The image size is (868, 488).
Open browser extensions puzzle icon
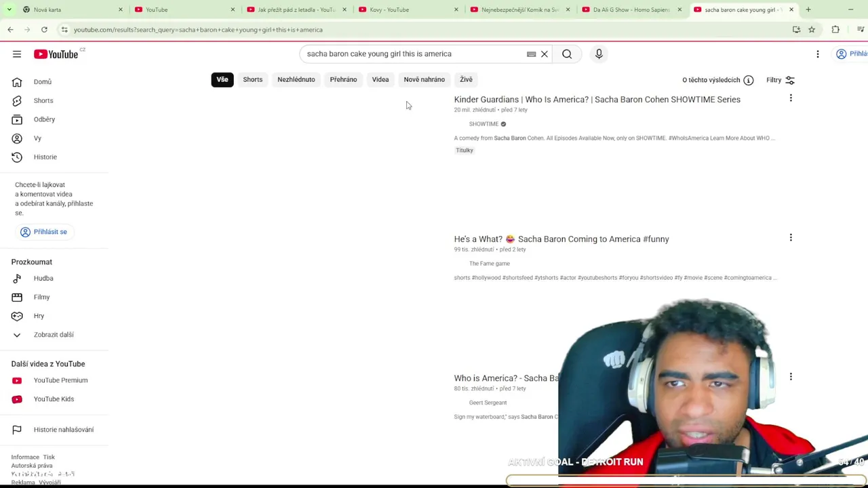tap(835, 30)
